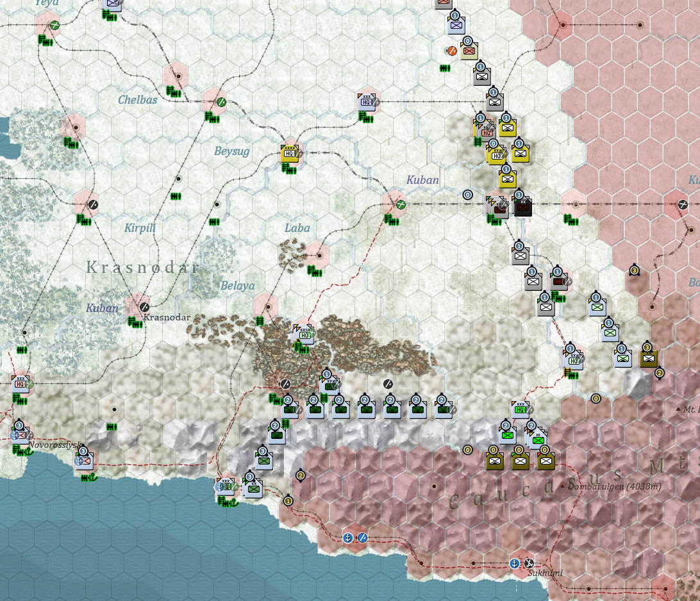Select the green XX infantry counter beside the port HQ

pos(254,488)
